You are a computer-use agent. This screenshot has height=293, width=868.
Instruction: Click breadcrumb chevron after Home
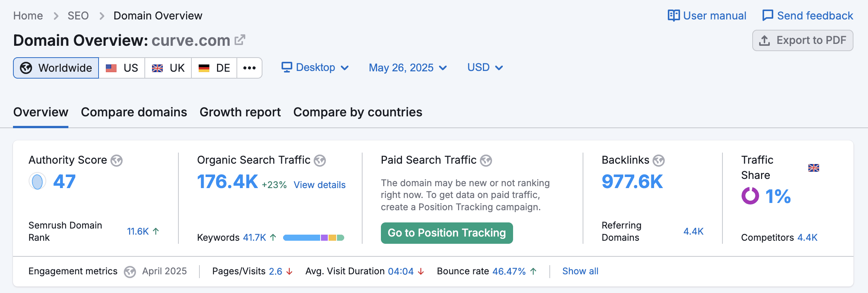tap(56, 16)
